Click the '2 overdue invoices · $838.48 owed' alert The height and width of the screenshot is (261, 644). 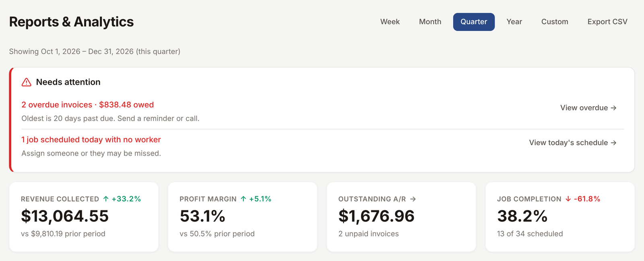[x=88, y=105]
